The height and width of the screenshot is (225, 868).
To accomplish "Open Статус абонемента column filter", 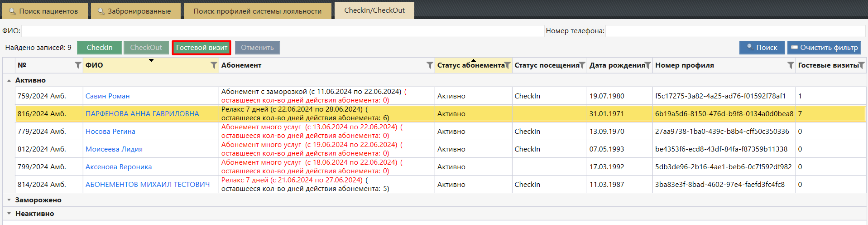I will [507, 65].
